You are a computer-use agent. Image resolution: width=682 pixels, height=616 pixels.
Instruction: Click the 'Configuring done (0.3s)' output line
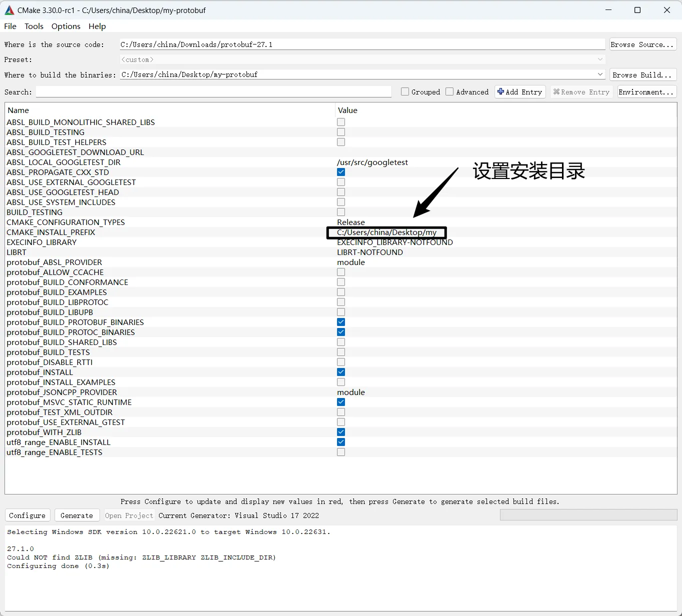point(58,566)
